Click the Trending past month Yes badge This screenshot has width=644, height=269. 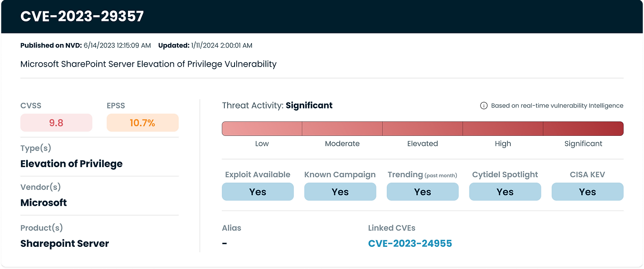pyautogui.click(x=422, y=192)
